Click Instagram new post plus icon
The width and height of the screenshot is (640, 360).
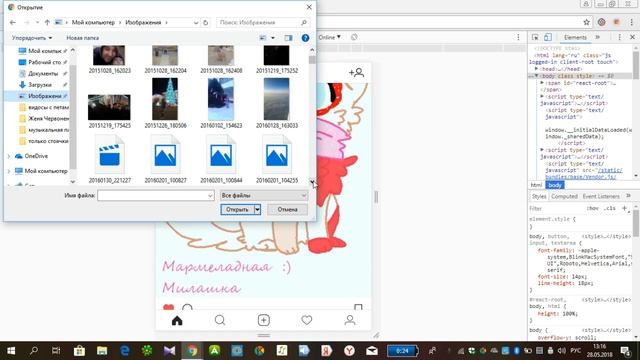[264, 320]
